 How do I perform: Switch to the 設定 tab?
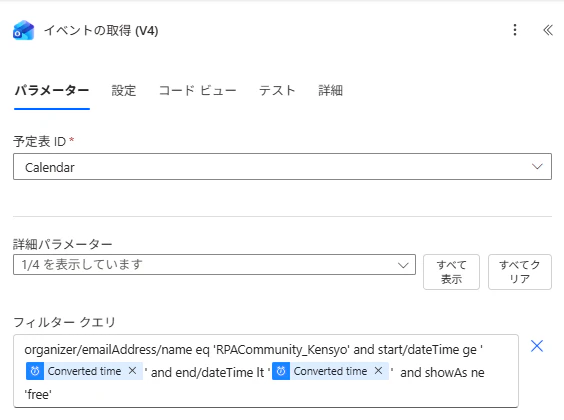pyautogui.click(x=124, y=91)
